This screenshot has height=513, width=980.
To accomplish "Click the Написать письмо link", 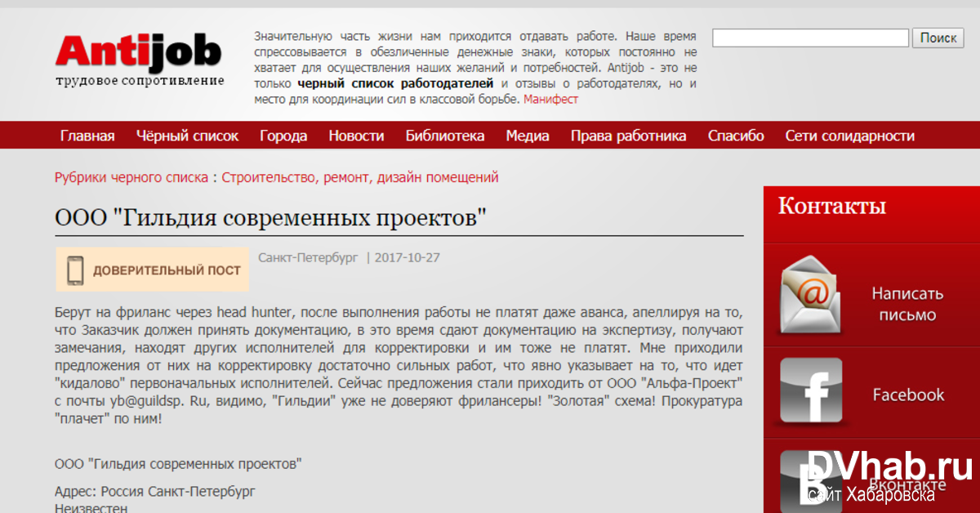I will [907, 304].
